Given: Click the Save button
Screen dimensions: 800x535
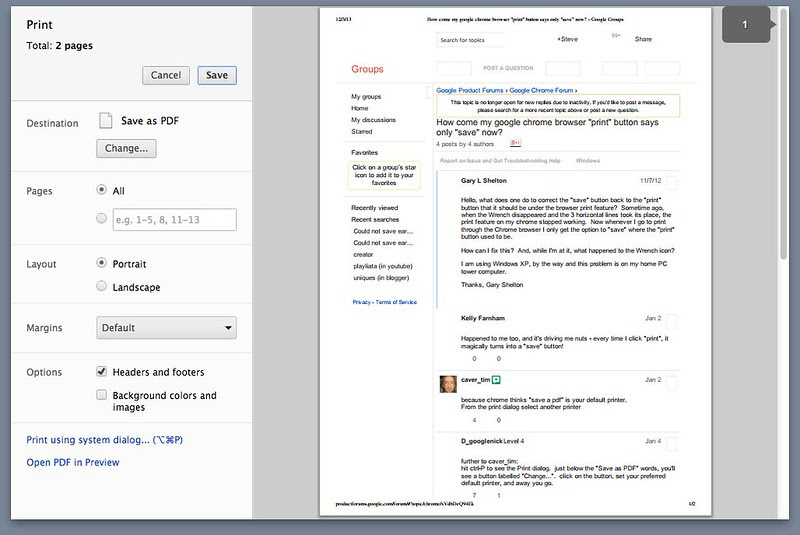Looking at the screenshot, I should click(x=217, y=75).
